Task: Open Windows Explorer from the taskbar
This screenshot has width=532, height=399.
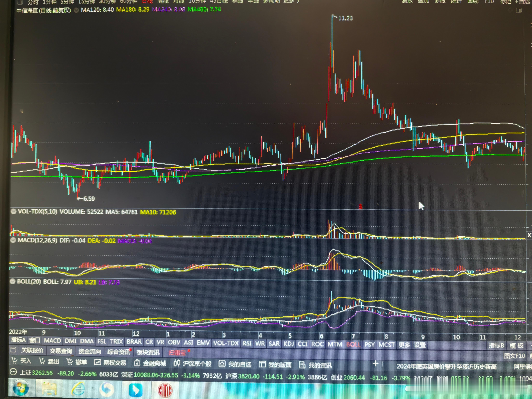Action: (x=49, y=389)
